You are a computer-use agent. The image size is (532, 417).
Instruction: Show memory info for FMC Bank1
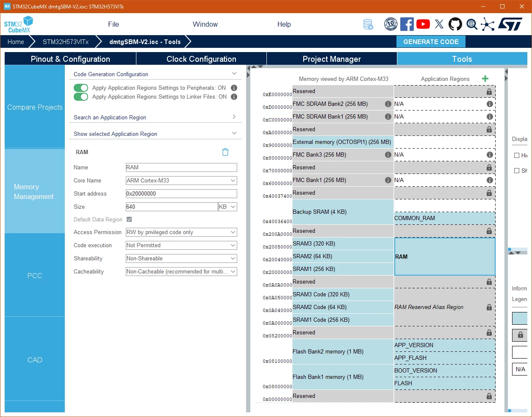388,180
